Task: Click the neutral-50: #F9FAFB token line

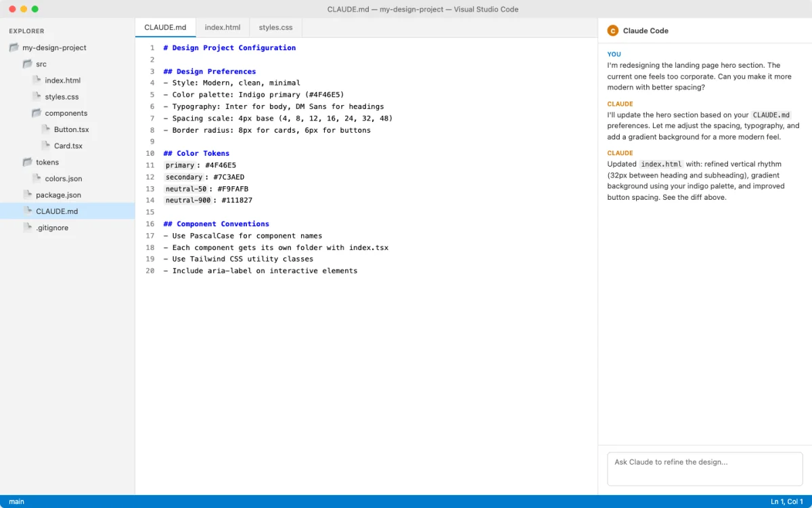Action: click(x=206, y=189)
